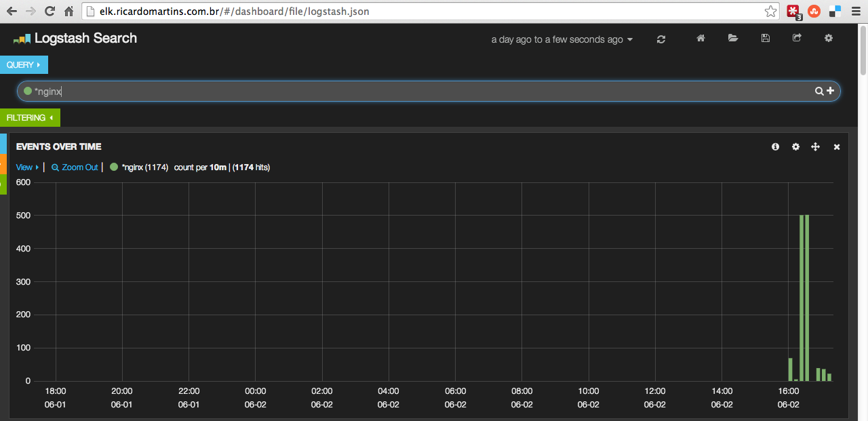
Task: Open the load dashboard folder icon
Action: click(733, 38)
